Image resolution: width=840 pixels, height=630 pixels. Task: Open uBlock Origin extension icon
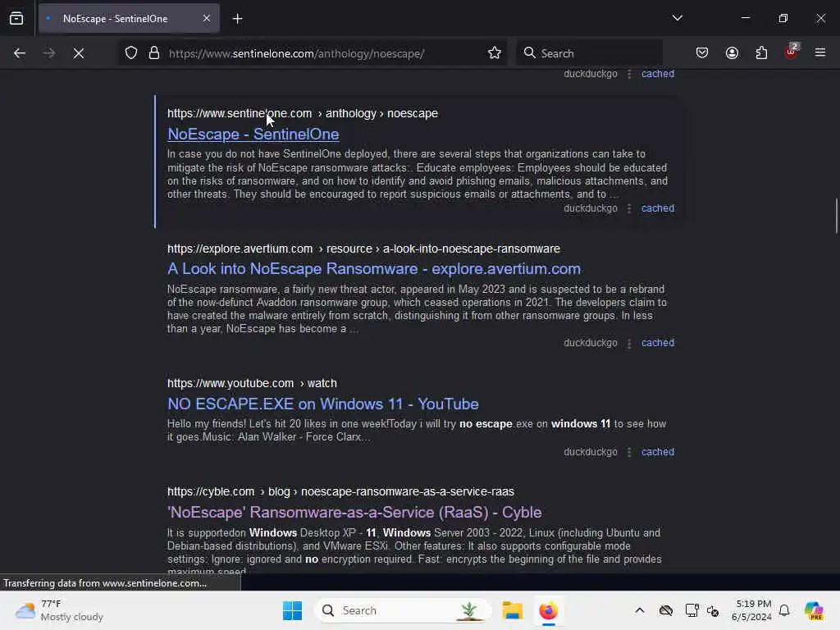click(792, 52)
